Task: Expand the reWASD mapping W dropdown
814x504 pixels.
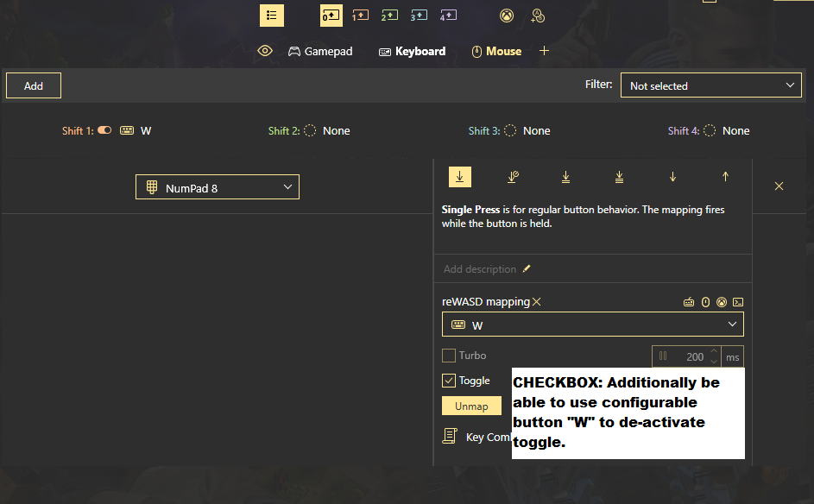Action: (x=592, y=324)
